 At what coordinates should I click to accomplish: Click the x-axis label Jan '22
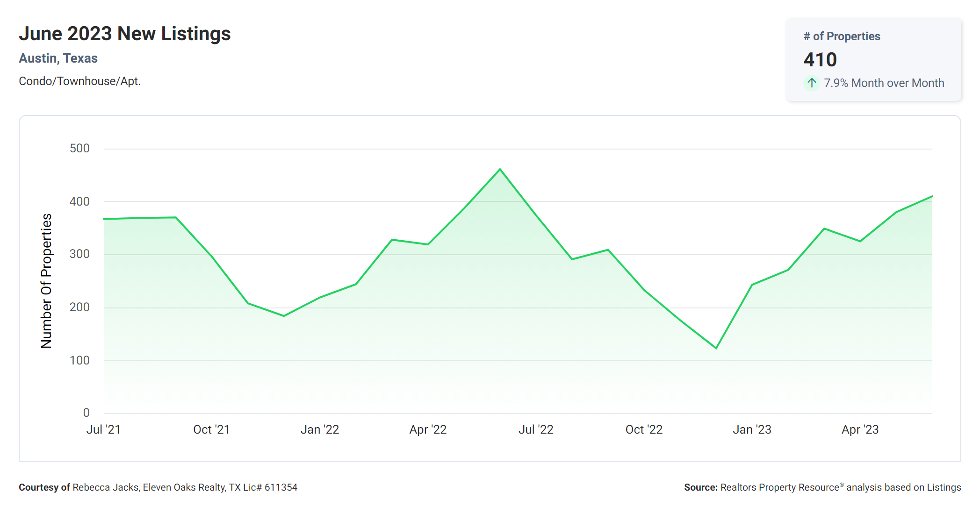pos(320,429)
